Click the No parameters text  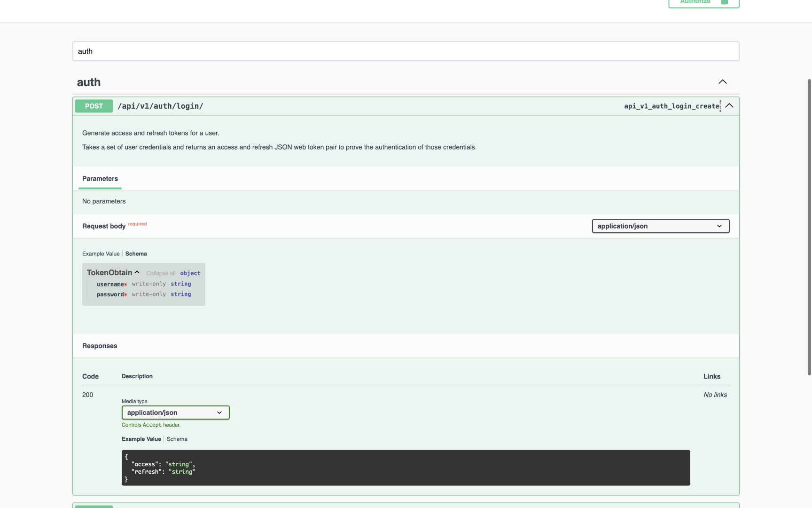click(104, 201)
